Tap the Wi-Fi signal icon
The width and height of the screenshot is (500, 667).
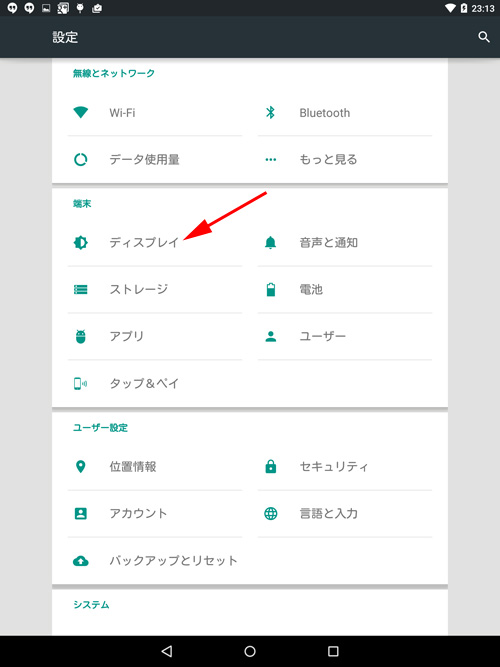80,113
